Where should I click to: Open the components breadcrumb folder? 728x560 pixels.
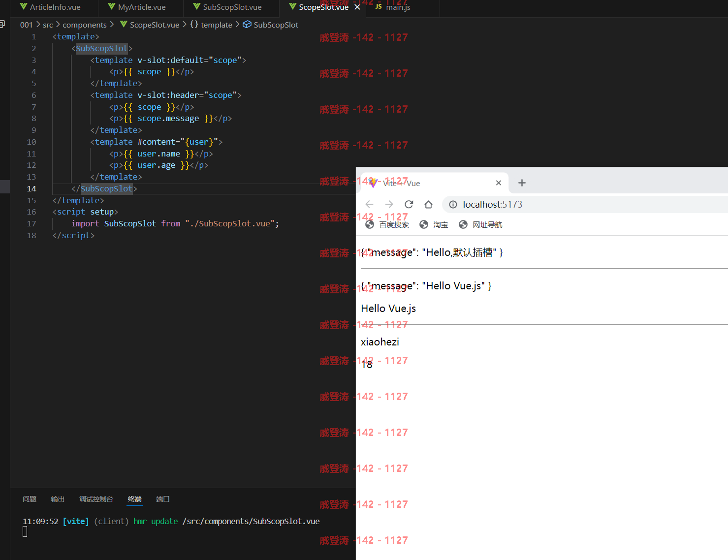point(85,25)
